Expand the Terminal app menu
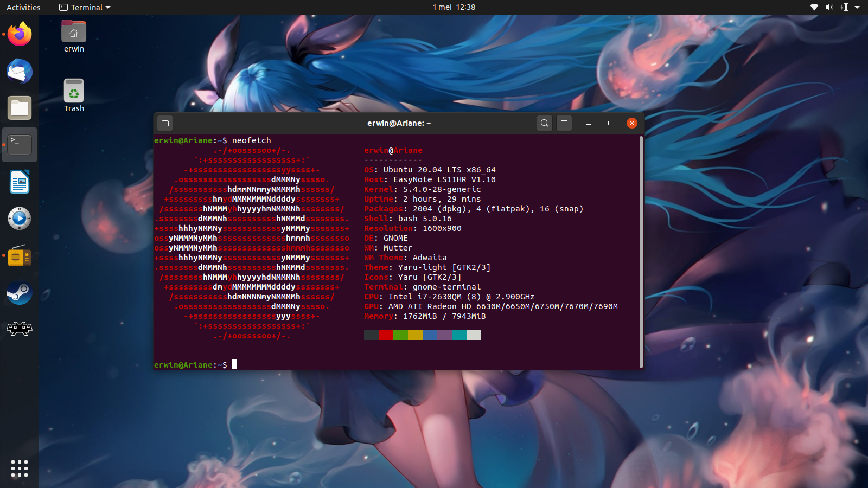 85,7
